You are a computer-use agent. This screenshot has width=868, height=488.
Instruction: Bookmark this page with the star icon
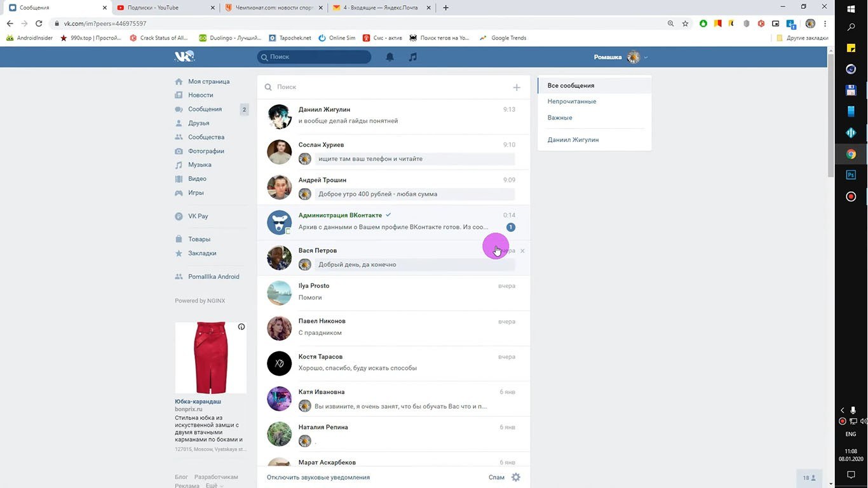tap(685, 24)
